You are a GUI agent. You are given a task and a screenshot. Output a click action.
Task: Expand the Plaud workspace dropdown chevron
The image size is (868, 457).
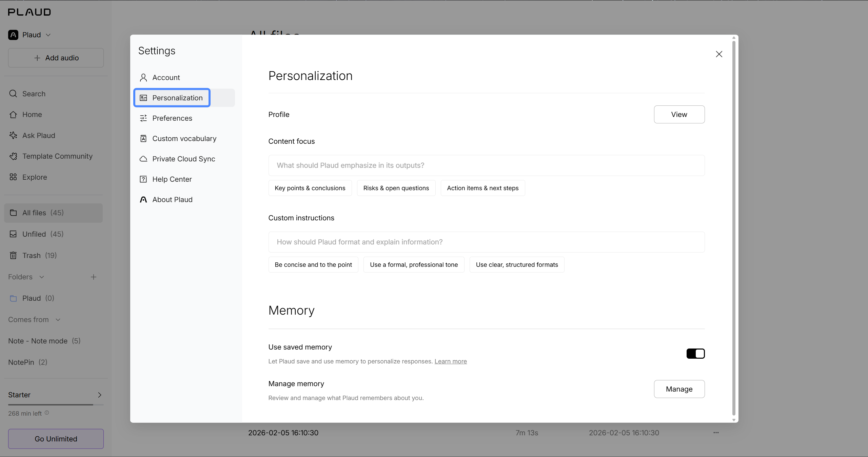[x=48, y=35]
